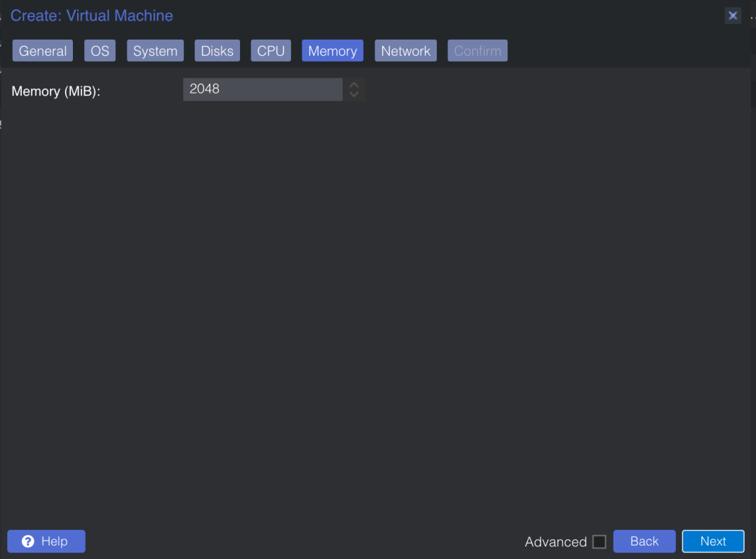Screen dimensions: 756x559
Task: Increase memory with the up spinner arrow
Action: coord(354,85)
